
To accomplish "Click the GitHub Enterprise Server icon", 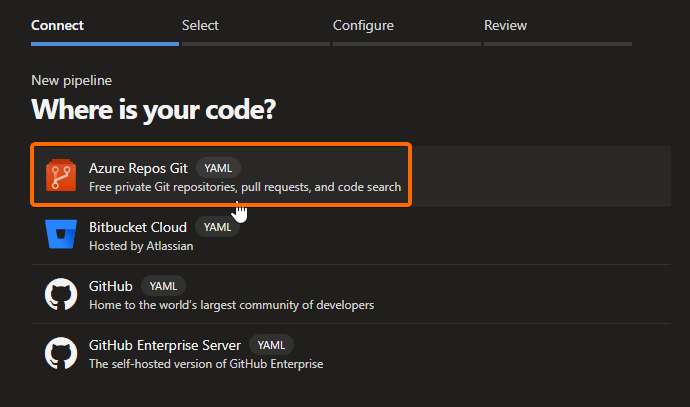I will (x=61, y=353).
